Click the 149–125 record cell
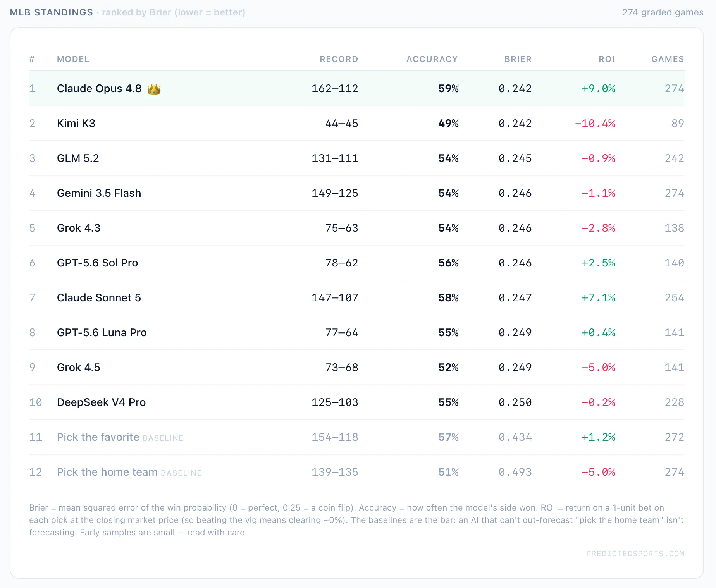The height and width of the screenshot is (588, 716). click(335, 193)
